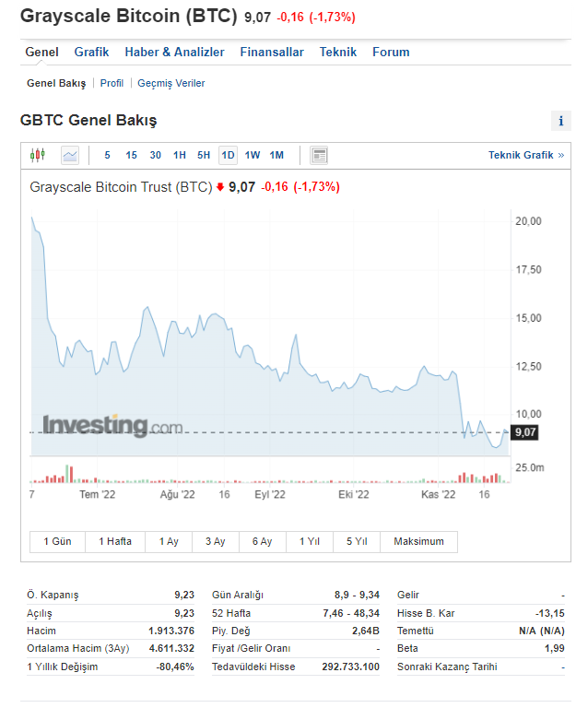
Task: Click the 9,07 current price marker on axis
Action: pos(525,432)
